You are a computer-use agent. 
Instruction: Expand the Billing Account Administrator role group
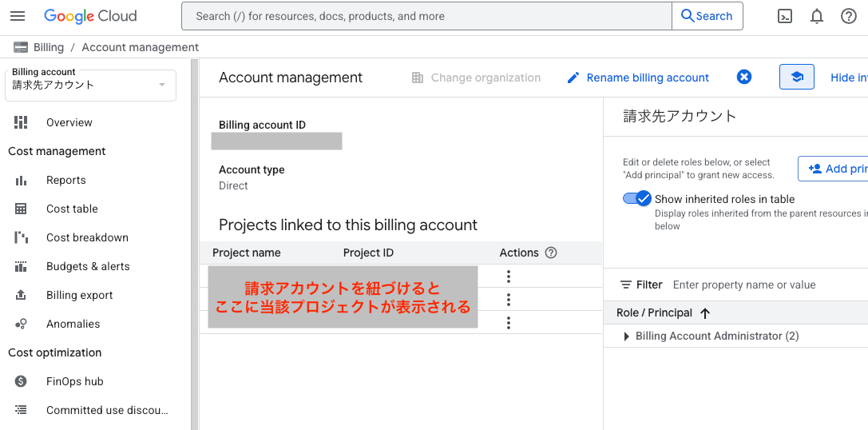627,336
